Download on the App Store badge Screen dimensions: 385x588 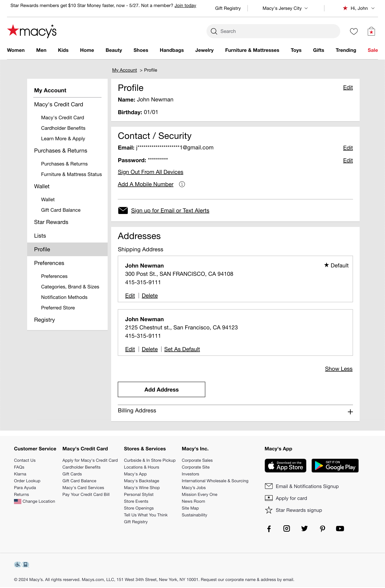[285, 466]
